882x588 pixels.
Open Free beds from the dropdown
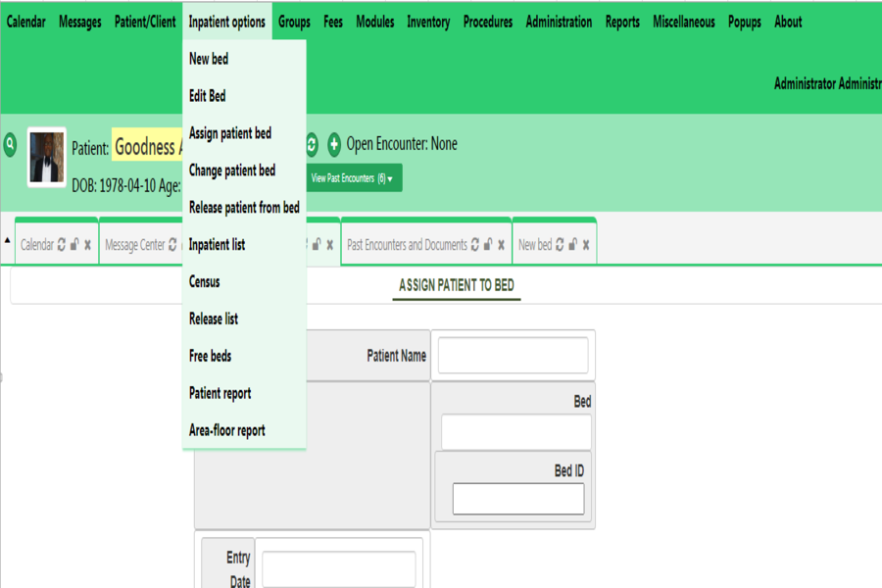pos(244,356)
